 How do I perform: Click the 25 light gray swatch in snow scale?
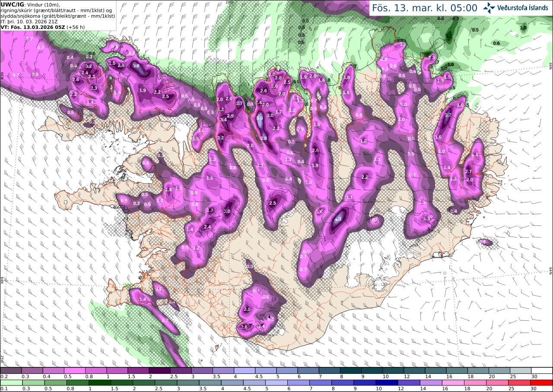[x=521, y=370]
